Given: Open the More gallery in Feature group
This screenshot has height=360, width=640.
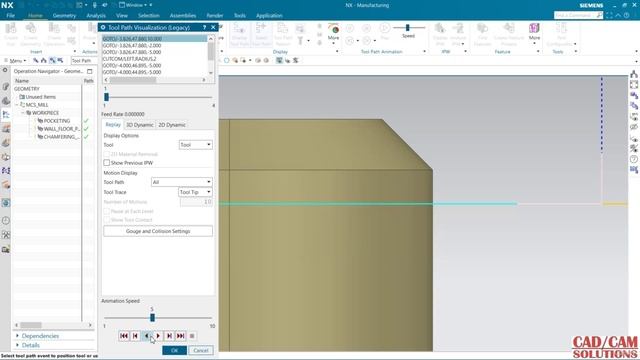Looking at the screenshot, I should coord(534,33).
